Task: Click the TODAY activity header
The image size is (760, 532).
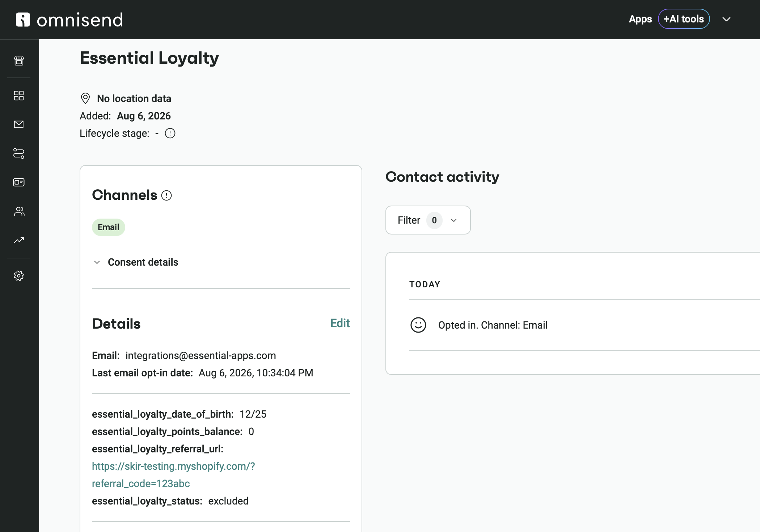Action: point(425,284)
